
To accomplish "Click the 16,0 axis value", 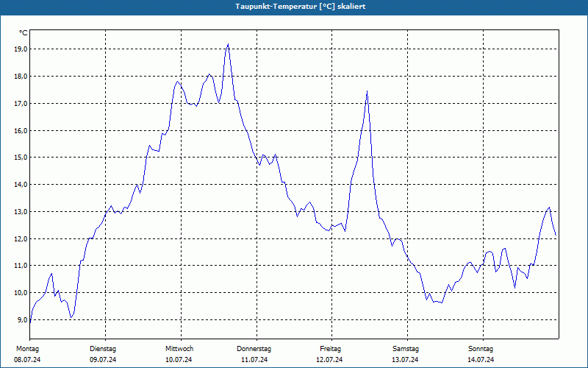I will click(x=21, y=131).
